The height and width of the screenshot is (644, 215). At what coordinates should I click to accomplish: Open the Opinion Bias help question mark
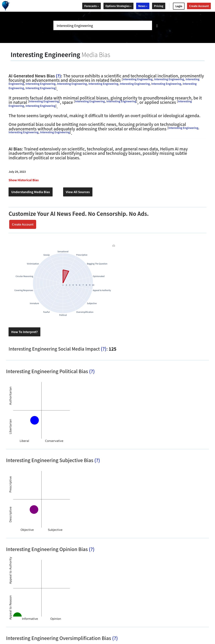click(92, 550)
